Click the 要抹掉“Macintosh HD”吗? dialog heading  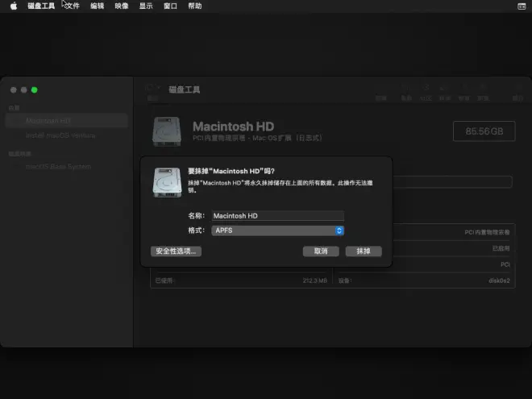tap(231, 171)
